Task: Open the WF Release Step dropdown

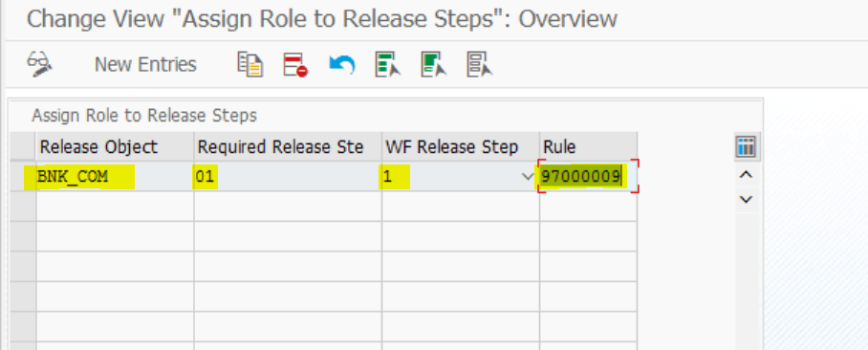Action: pos(528,177)
